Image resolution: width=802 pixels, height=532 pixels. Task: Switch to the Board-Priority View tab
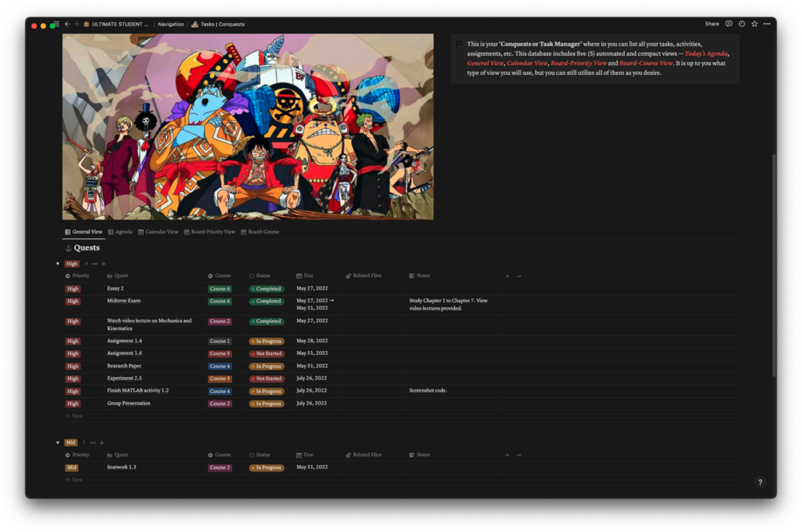(210, 232)
